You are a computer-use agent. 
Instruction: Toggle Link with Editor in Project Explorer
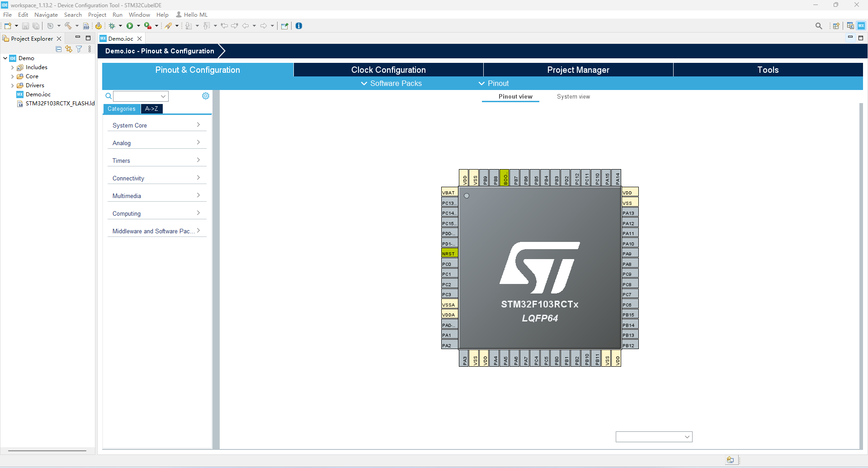pos(69,49)
